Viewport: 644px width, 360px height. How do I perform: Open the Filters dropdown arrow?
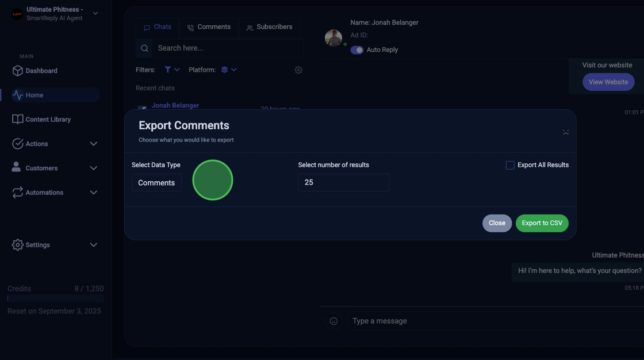pos(177,70)
